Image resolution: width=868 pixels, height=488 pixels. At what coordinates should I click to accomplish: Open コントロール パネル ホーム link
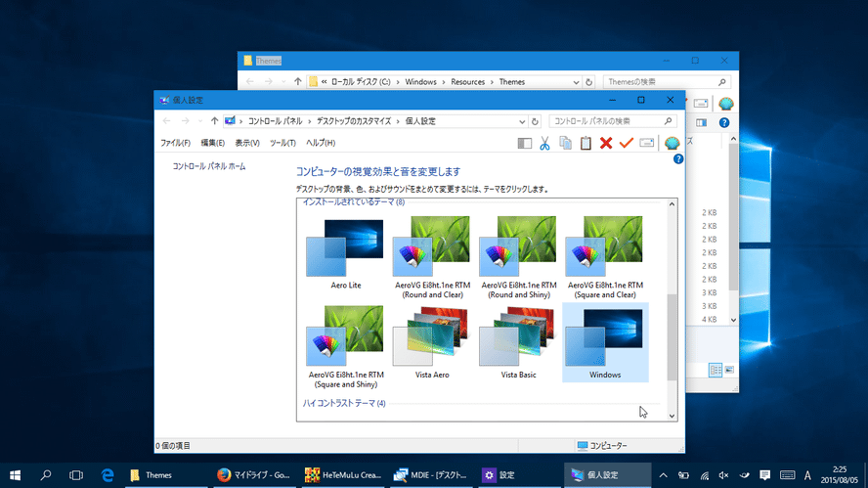(209, 166)
